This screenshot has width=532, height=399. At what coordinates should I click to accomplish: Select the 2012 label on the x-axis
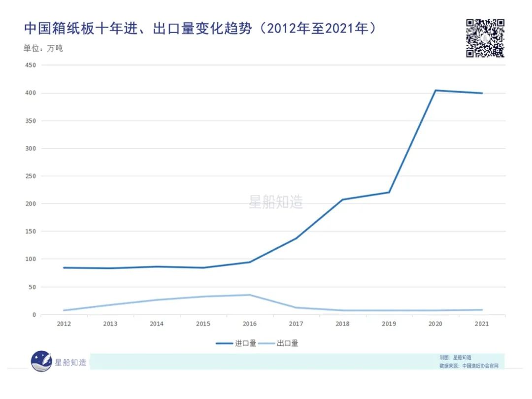[64, 324]
